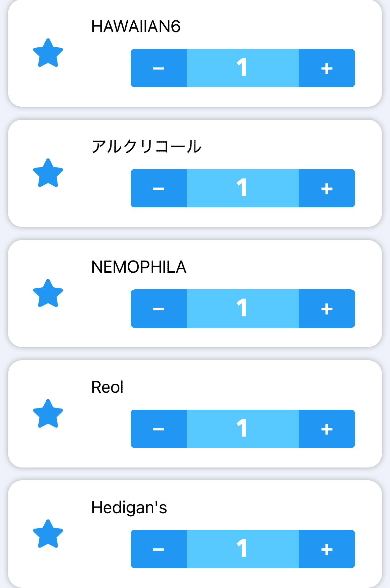Increment the NEMOPHILA counter
Screen dimensions: 390x588
pyautogui.click(x=326, y=308)
